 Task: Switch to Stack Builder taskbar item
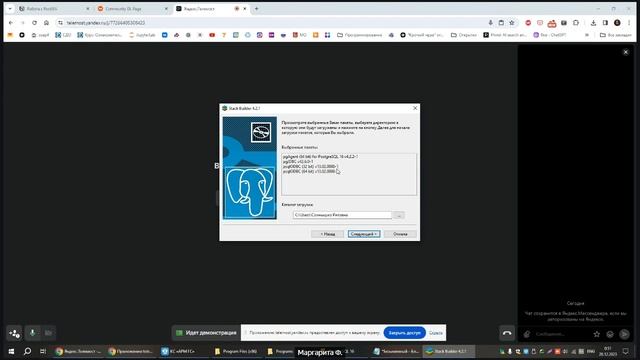point(449,351)
